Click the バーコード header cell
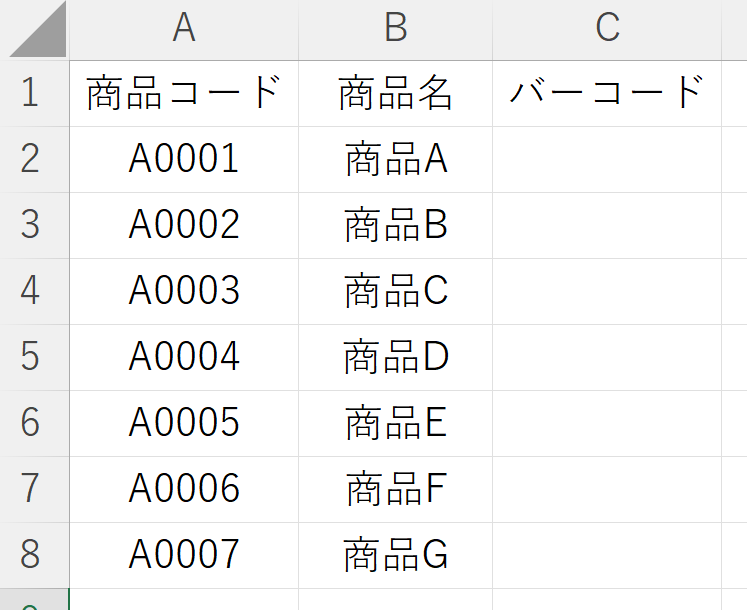The image size is (747, 610). 607,93
